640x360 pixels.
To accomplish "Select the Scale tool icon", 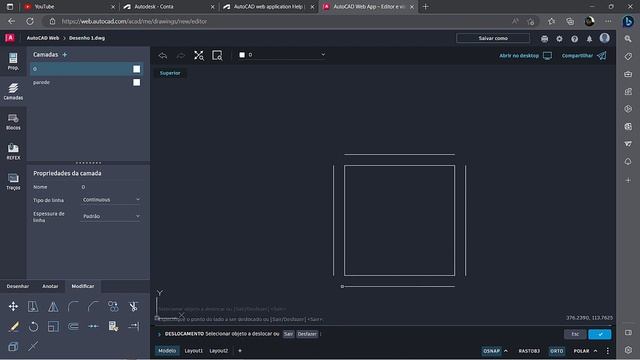I will tap(53, 326).
